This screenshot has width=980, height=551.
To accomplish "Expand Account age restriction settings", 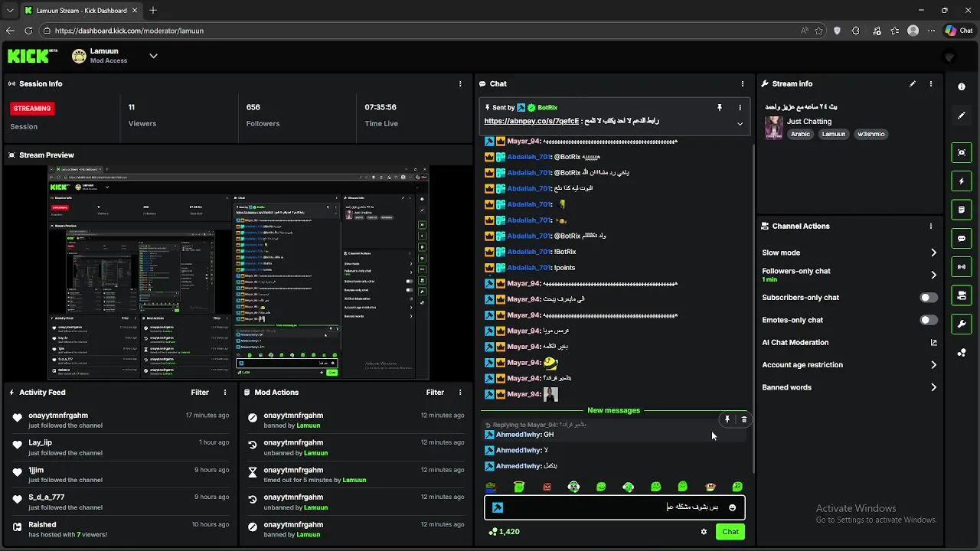I will (933, 365).
